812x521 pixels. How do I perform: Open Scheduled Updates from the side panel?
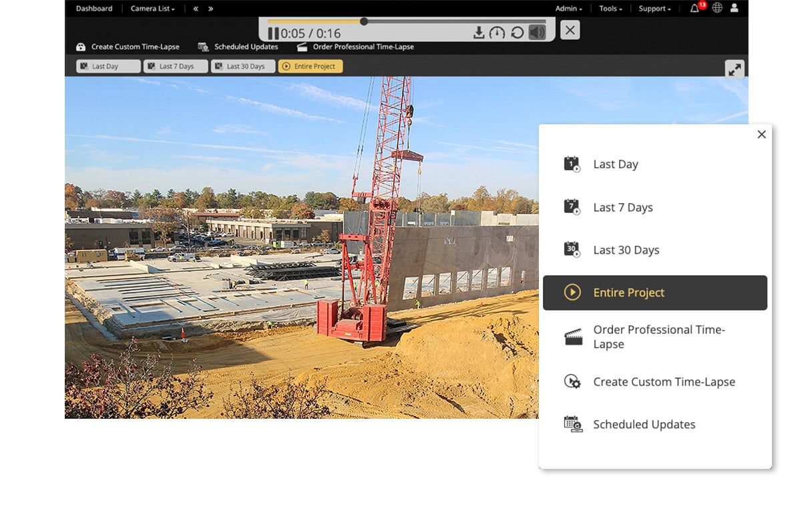point(644,424)
